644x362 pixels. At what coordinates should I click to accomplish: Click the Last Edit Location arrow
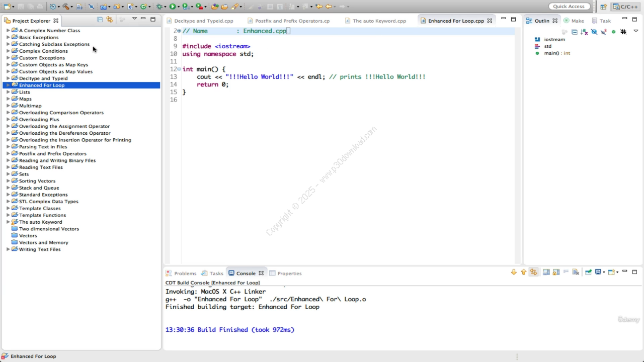click(319, 7)
